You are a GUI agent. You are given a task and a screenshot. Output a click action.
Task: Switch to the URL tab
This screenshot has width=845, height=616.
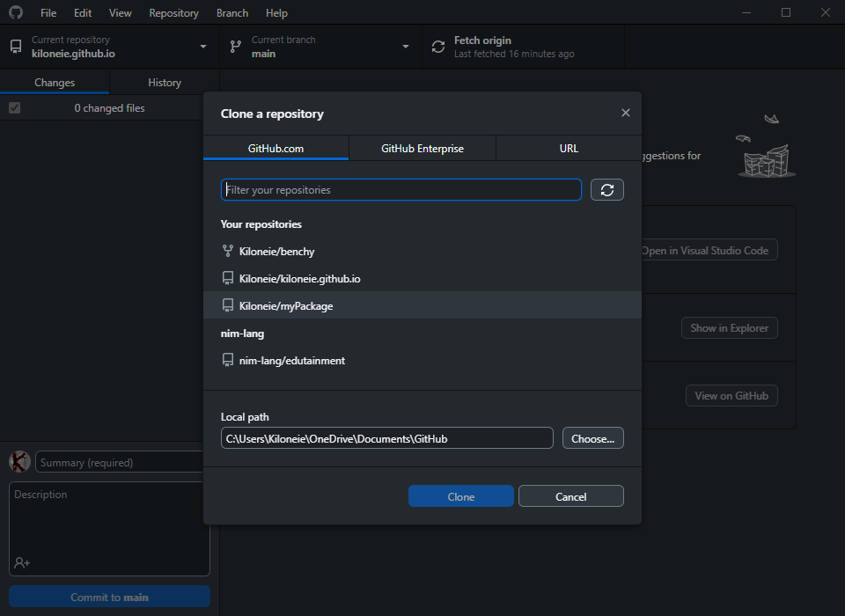tap(569, 148)
